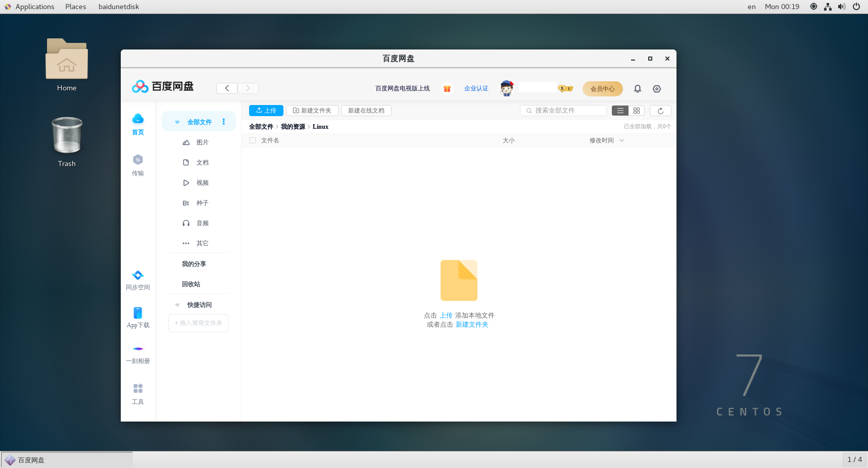Click the three-dot menu beside 全部文件
The image size is (868, 468).
(224, 122)
